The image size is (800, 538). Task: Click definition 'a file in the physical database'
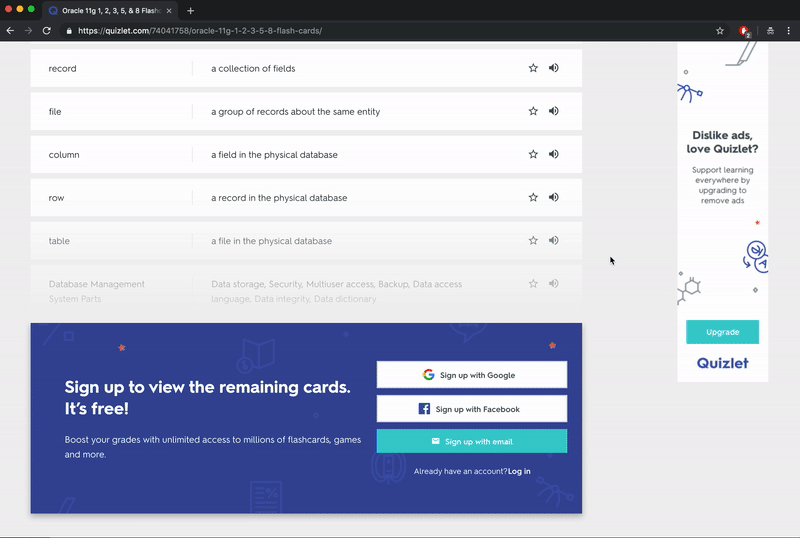(271, 241)
